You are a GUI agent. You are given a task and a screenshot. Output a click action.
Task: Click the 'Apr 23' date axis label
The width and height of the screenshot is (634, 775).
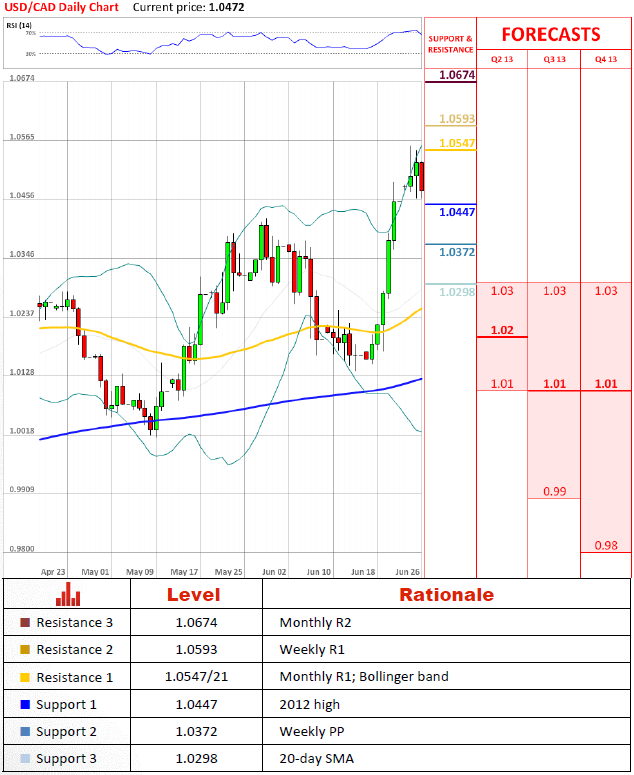click(x=53, y=572)
